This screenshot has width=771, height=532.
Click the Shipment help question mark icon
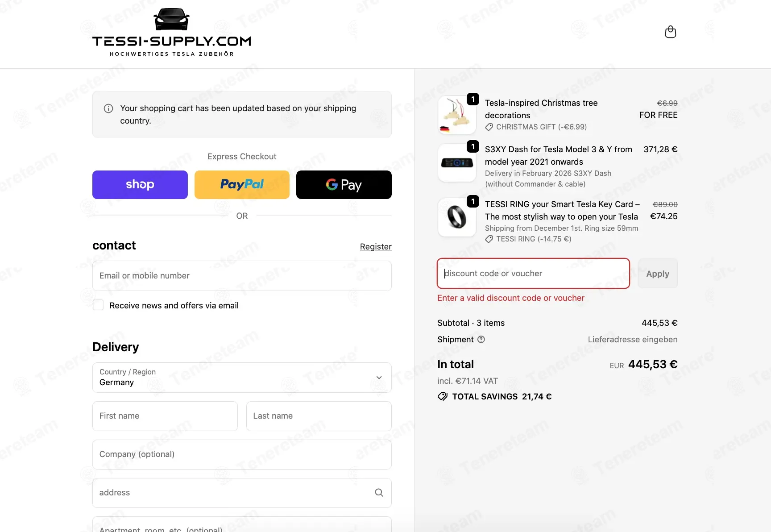tap(481, 339)
